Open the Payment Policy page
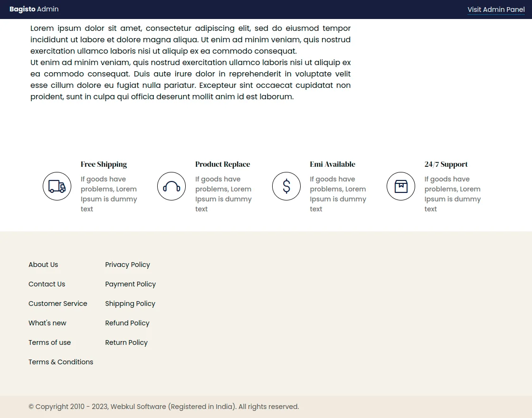The width and height of the screenshot is (532, 418). pyautogui.click(x=130, y=284)
